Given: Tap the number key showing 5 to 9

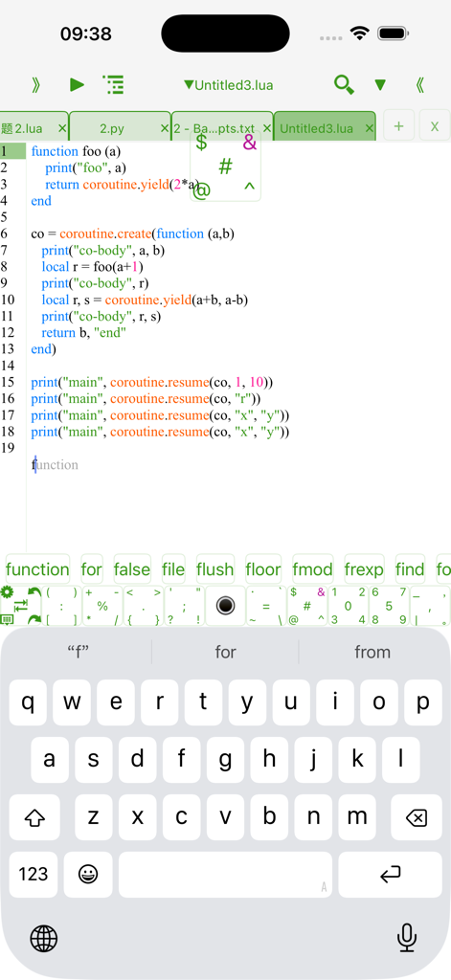Looking at the screenshot, I should point(389,606).
